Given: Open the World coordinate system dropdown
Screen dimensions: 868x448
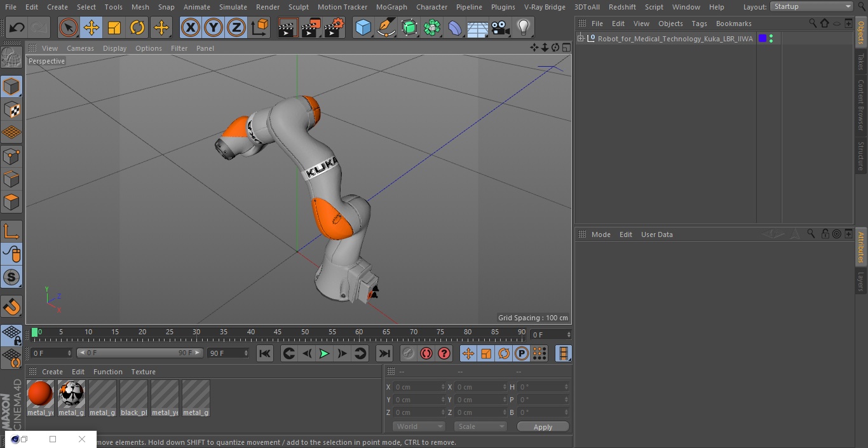Looking at the screenshot, I should click(419, 426).
